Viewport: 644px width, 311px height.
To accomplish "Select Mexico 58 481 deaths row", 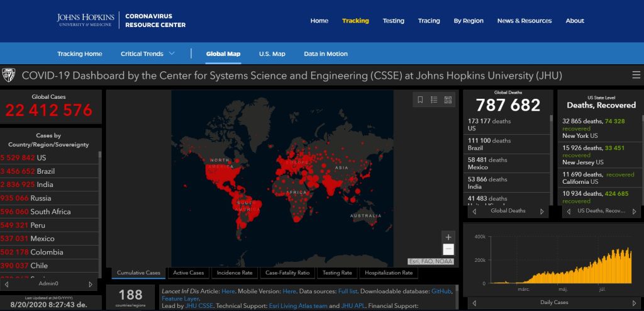I will click(x=506, y=163).
